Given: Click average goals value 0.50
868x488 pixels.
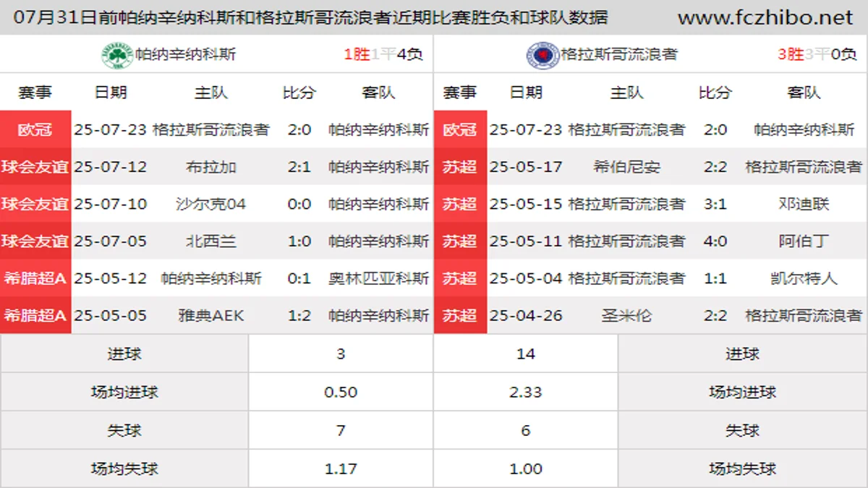Looking at the screenshot, I should tap(341, 392).
